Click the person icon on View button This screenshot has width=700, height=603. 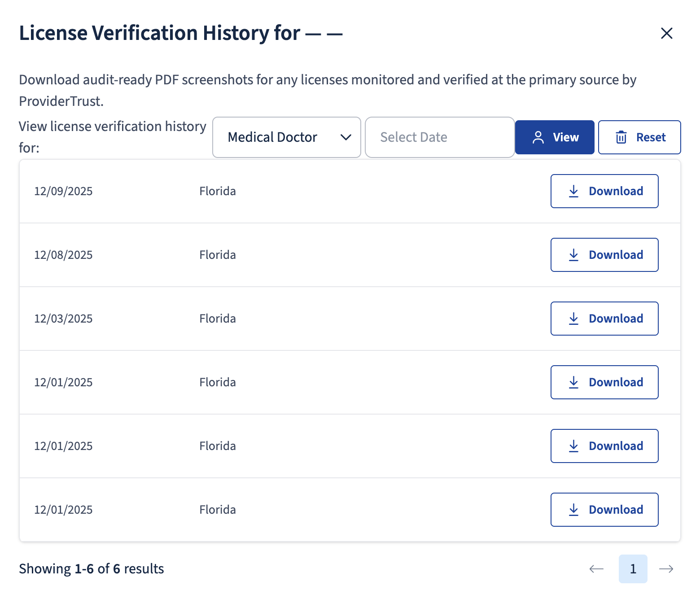[538, 137]
